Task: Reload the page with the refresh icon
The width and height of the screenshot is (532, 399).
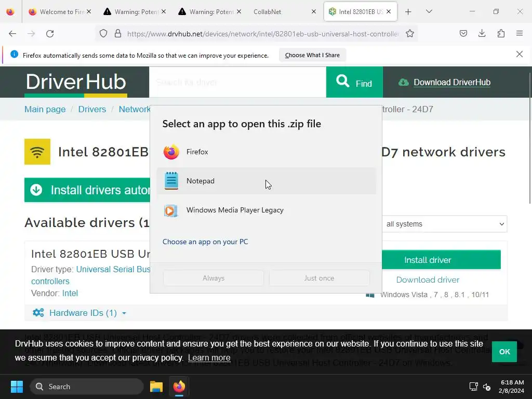Action: click(x=50, y=34)
